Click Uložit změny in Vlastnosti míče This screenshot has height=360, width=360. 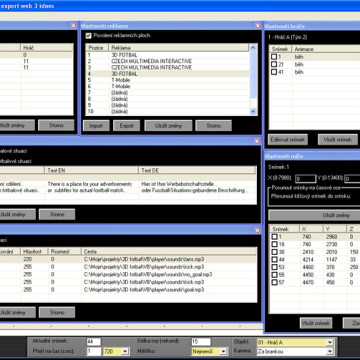tap(314, 215)
